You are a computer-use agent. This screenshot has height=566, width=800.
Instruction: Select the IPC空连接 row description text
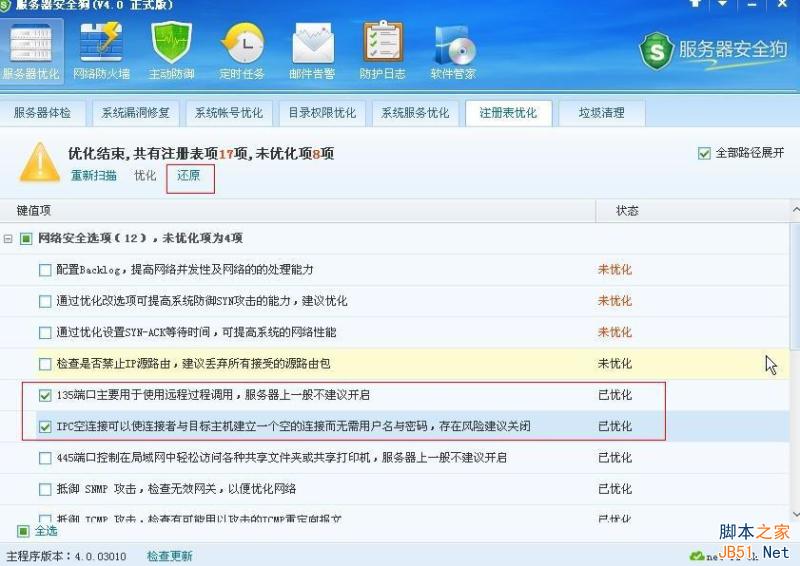pos(293,426)
